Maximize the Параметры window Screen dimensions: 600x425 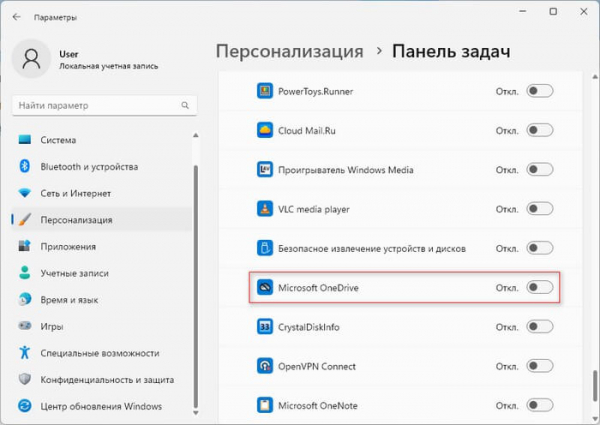(x=553, y=11)
